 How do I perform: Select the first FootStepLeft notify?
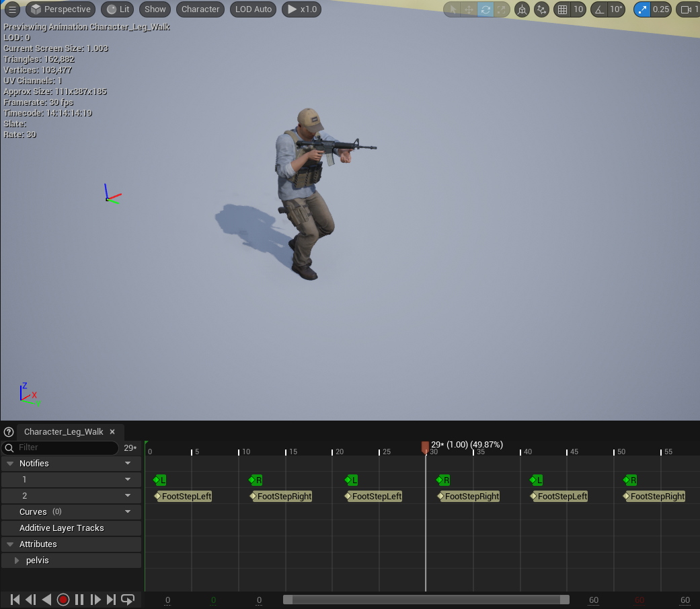click(183, 497)
